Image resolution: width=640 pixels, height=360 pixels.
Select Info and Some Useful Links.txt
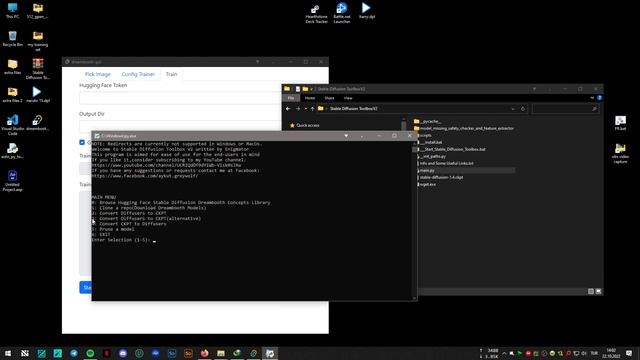[x=446, y=163]
